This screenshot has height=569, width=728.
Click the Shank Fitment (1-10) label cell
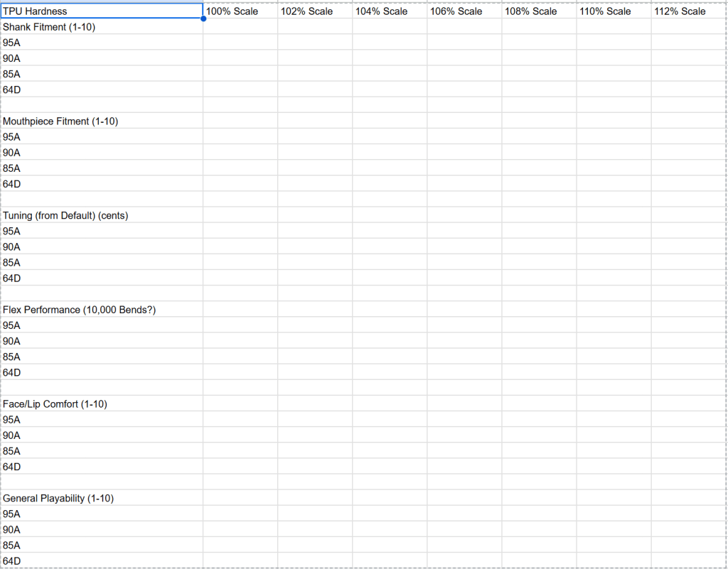[x=102, y=27]
